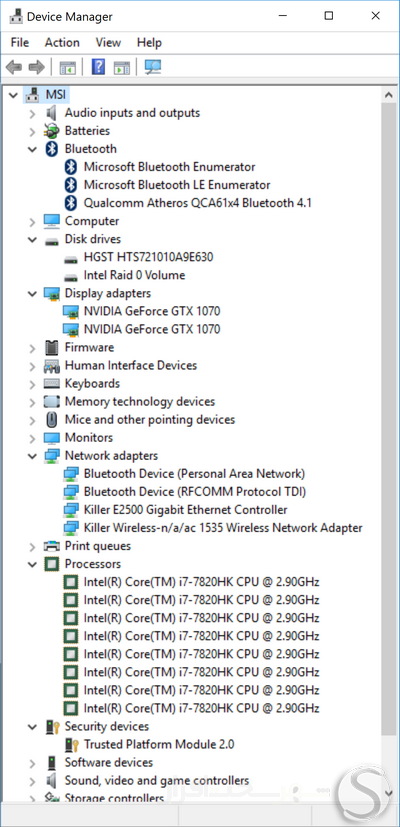The height and width of the screenshot is (827, 400).
Task: Collapse the Processors tree node
Action: [x=32, y=564]
